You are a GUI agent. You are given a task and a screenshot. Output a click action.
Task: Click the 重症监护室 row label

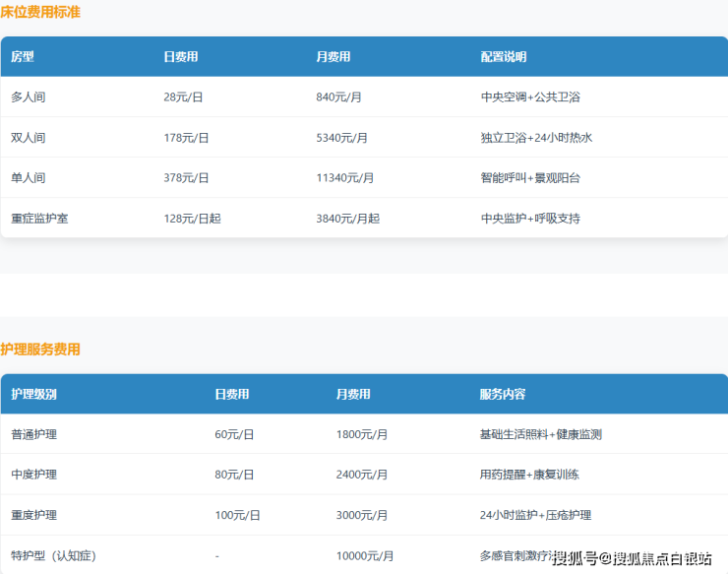pos(39,219)
